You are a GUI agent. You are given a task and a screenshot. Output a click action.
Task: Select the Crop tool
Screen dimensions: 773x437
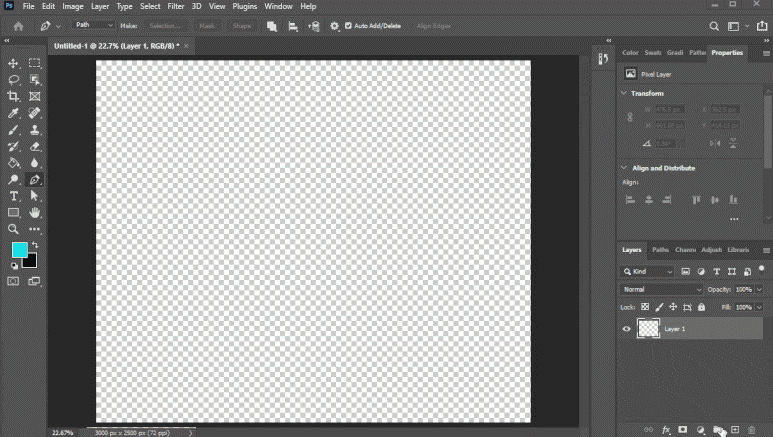(x=13, y=96)
